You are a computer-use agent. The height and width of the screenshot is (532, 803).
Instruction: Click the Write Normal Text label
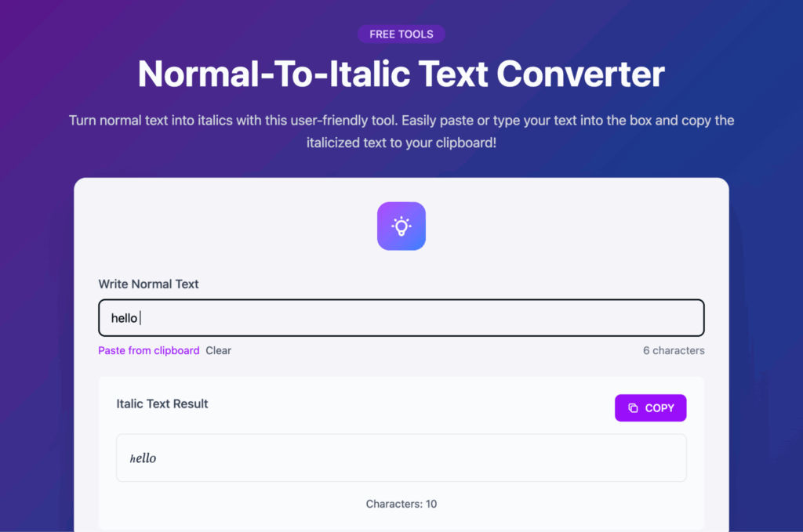pyautogui.click(x=148, y=284)
